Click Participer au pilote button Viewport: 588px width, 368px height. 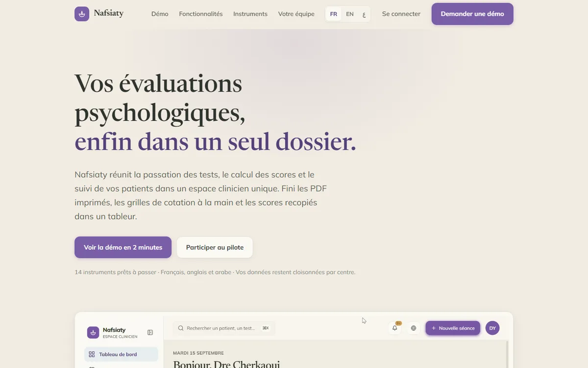tap(215, 247)
